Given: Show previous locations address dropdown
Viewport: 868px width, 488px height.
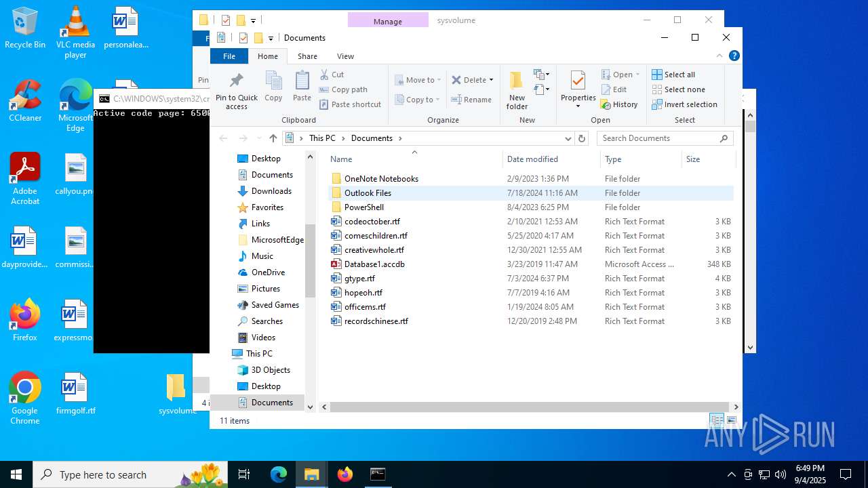Looking at the screenshot, I should (568, 138).
